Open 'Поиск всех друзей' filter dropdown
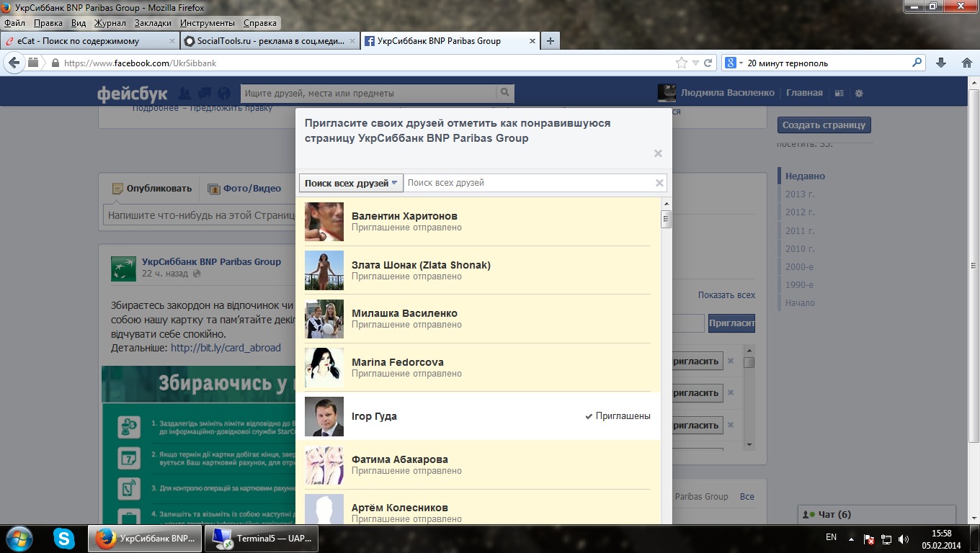This screenshot has height=553, width=980. point(351,183)
